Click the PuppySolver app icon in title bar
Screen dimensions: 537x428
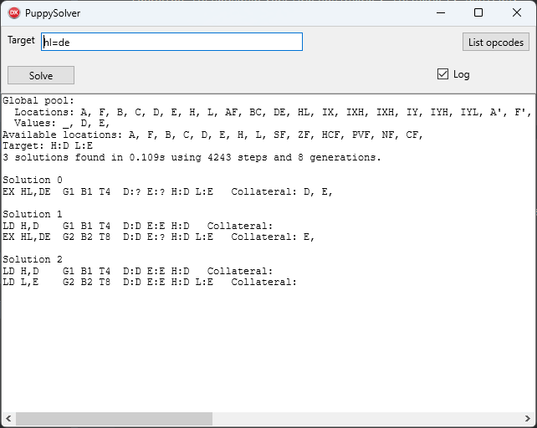point(14,13)
